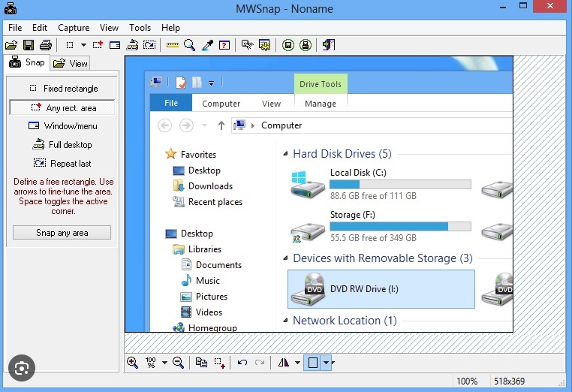Image resolution: width=572 pixels, height=392 pixels.
Task: Select the Any rect. area mode in the side panel
Action: pyautogui.click(x=62, y=107)
